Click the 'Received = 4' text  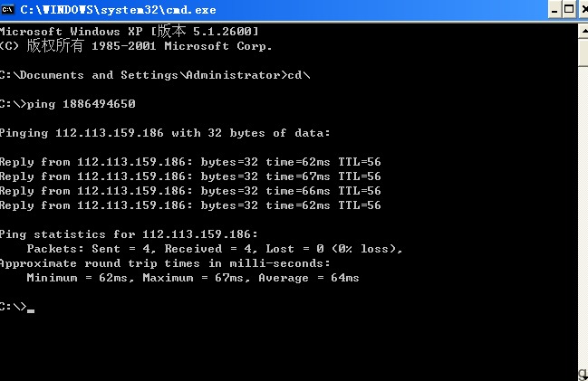[x=210, y=249]
